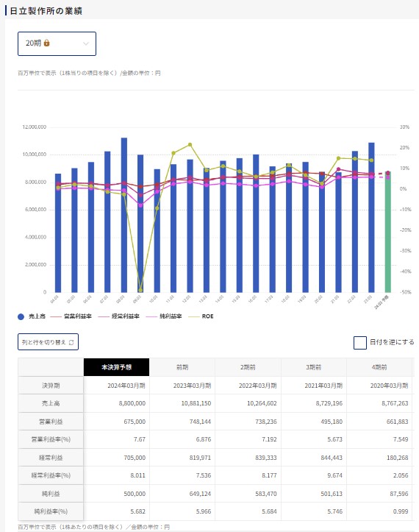The image size is (419, 532).
Task: Click the refresh icon in 列と行を切り替え
Action: coord(71,342)
